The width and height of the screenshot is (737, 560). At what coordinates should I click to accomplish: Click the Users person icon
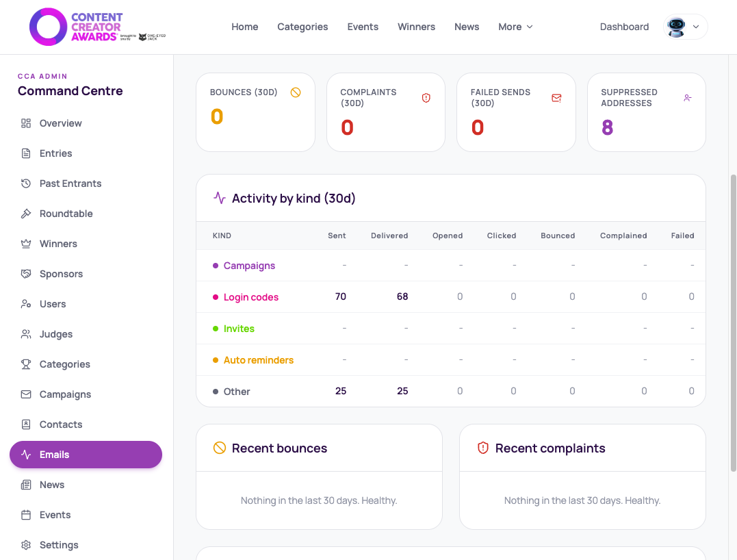tap(26, 304)
